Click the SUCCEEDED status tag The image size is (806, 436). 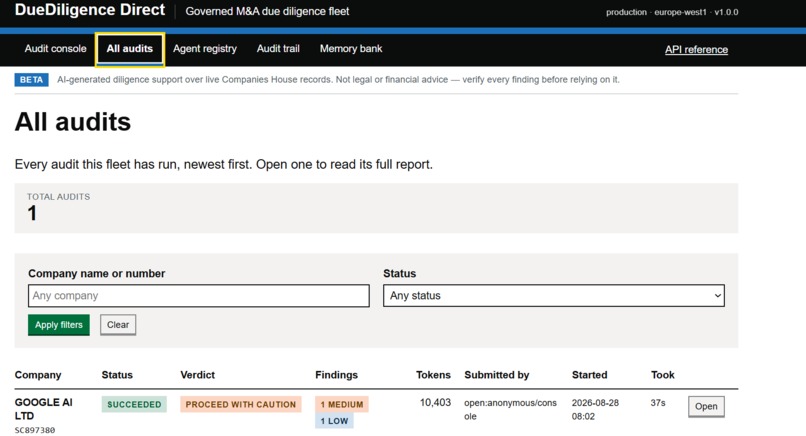(134, 405)
